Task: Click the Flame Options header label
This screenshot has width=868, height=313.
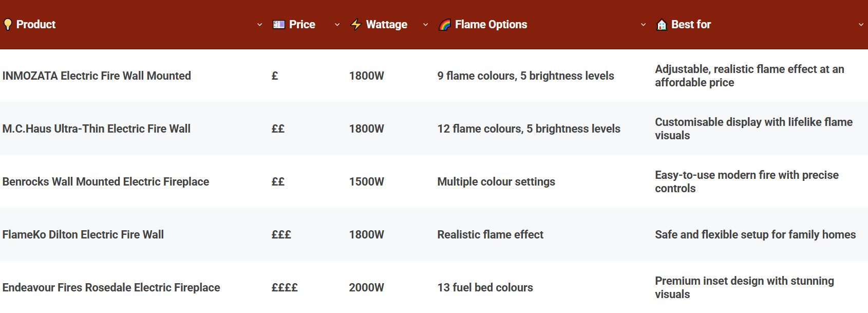Action: click(491, 24)
